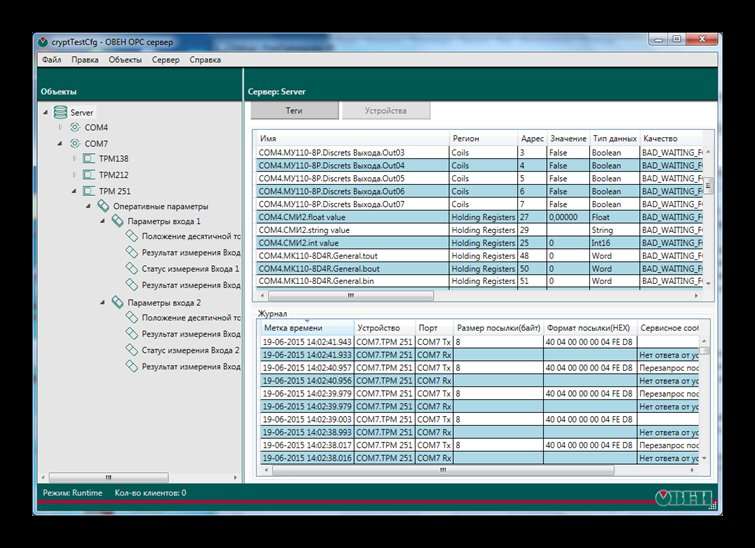
Task: Collapse Оперативные параметры node
Action: click(x=89, y=206)
